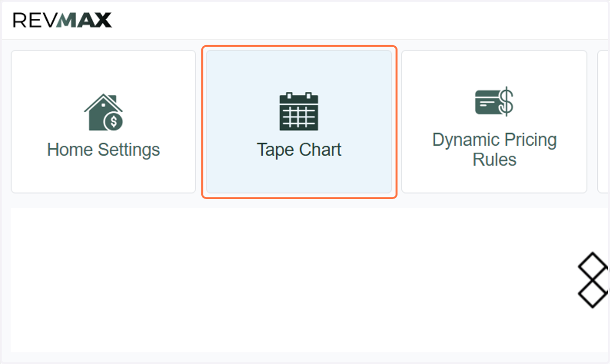Viewport: 610px width, 364px height.
Task: Open the Dynamic Pricing Rules label
Action: point(495,149)
